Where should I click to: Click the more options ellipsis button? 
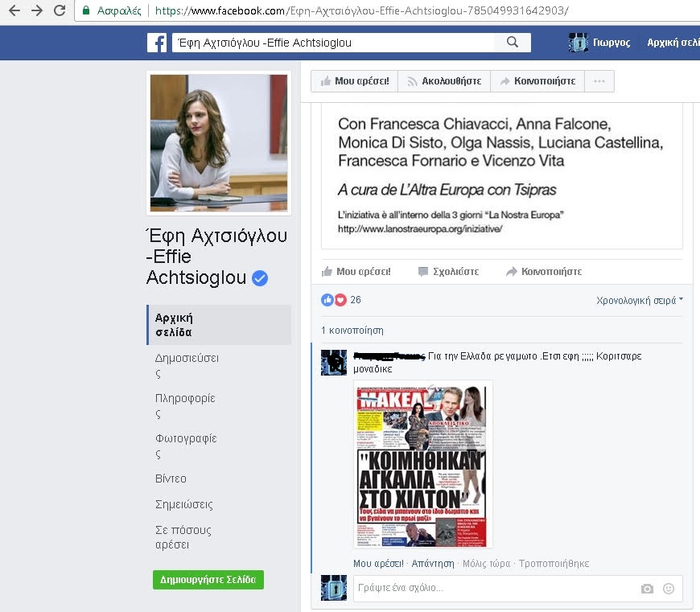(599, 81)
